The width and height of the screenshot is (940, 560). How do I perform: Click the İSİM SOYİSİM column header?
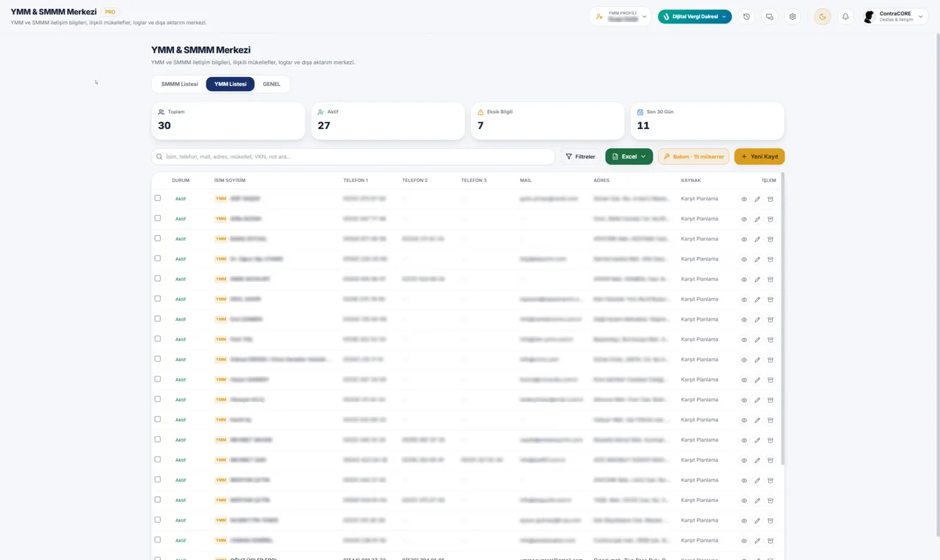[230, 181]
